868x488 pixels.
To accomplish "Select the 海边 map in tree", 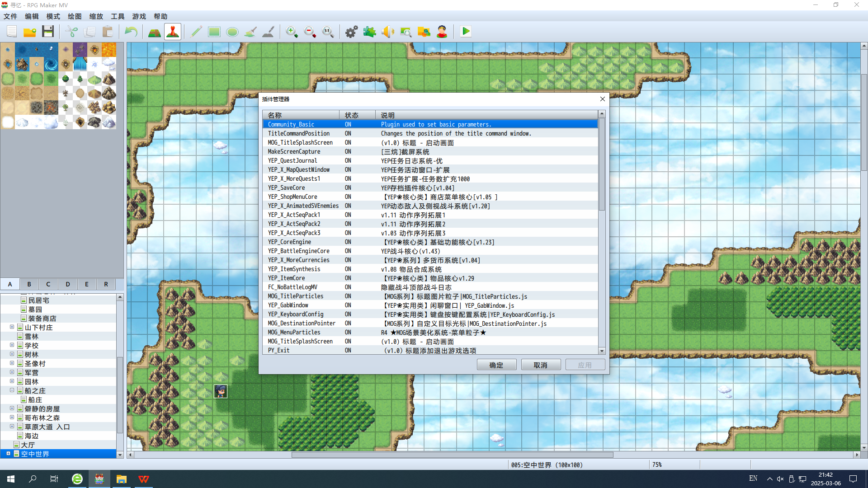I will [x=31, y=436].
